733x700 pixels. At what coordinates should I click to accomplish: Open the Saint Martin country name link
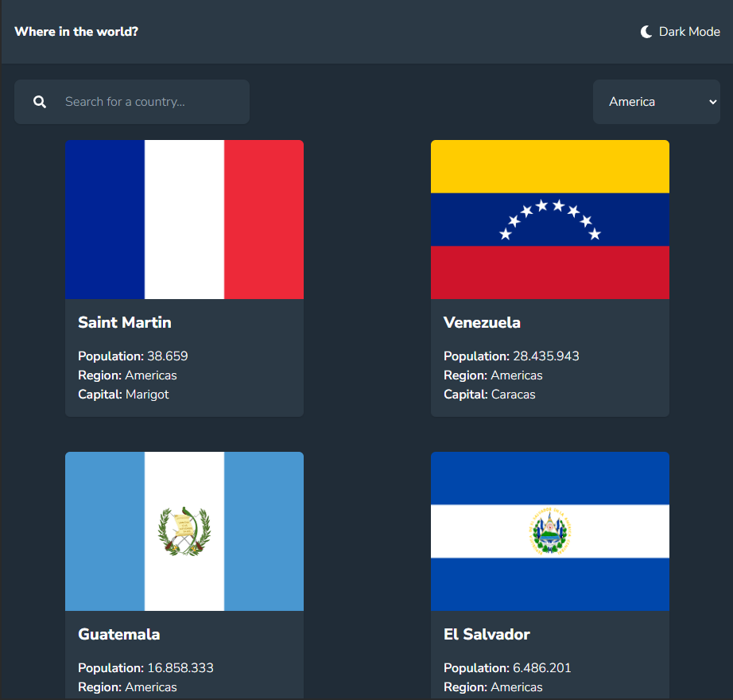pos(125,322)
